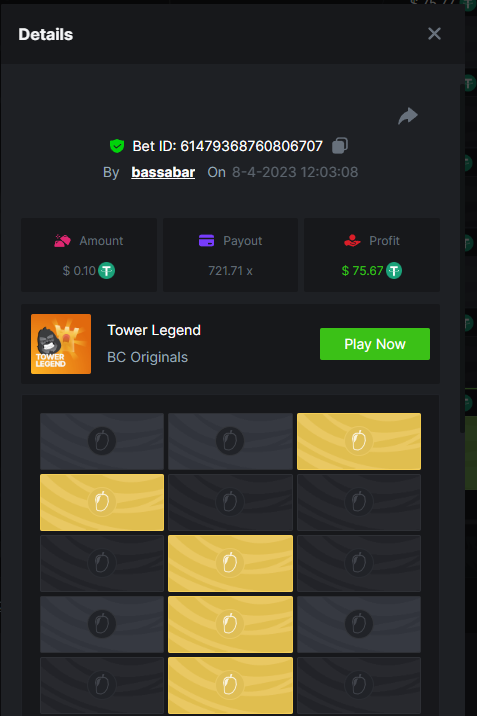Viewport: 477px width, 716px height.
Task: Click the dialog's vertical scrollbar
Action: (x=461, y=258)
